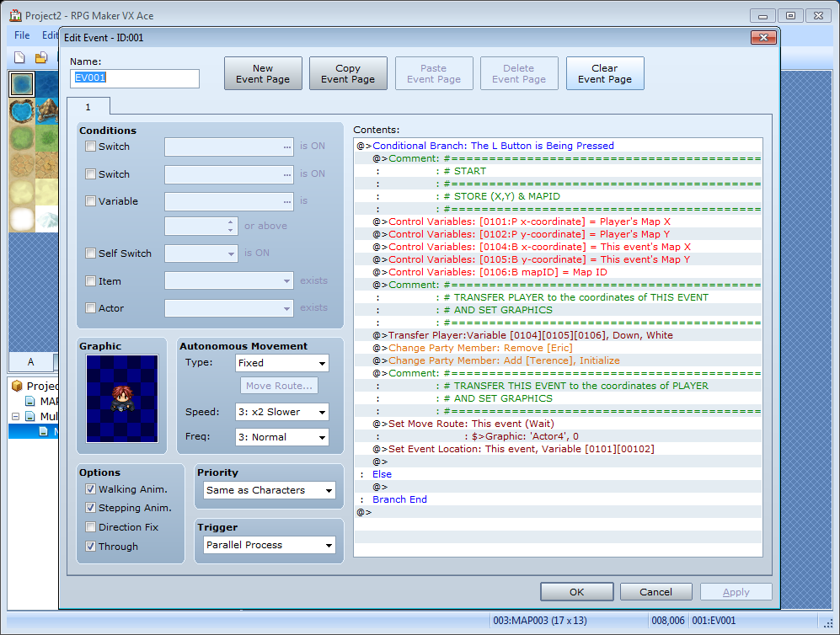The width and height of the screenshot is (840, 635).
Task: Click the Project2 root cube icon
Action: point(17,386)
